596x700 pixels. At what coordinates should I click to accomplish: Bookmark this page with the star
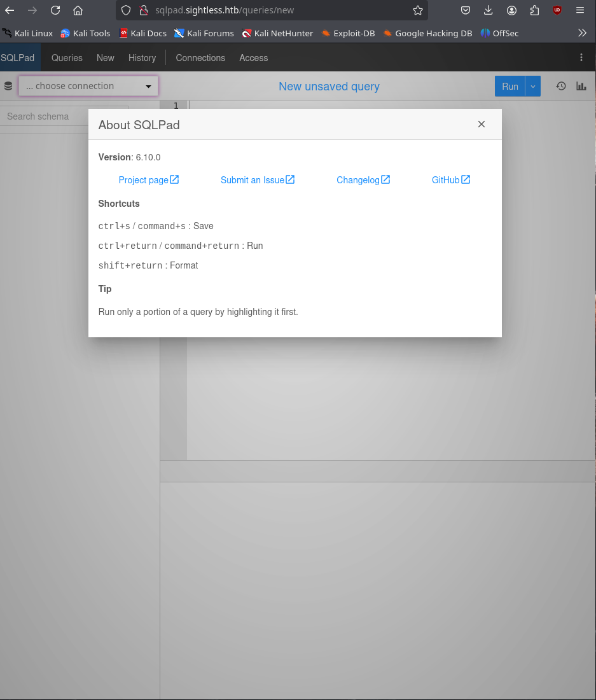click(x=417, y=10)
